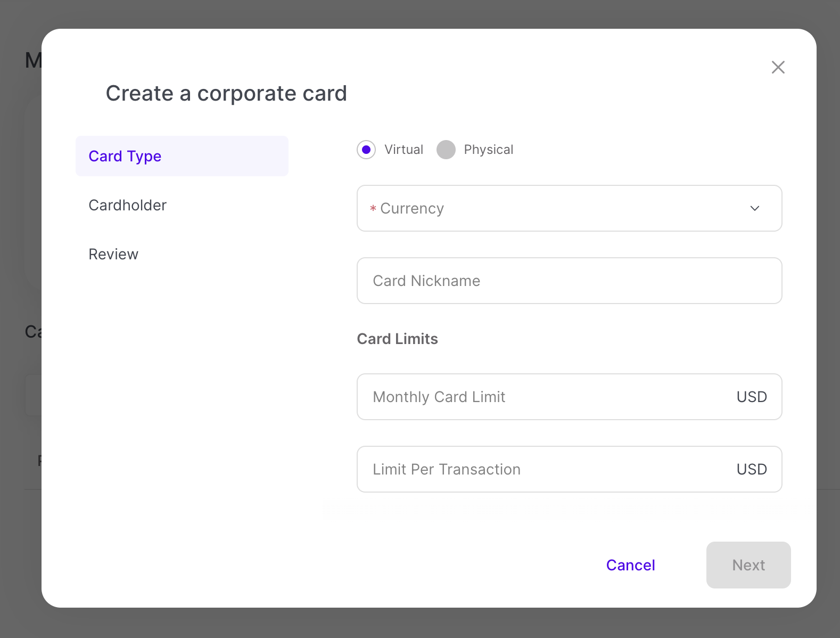Click the "Create a corporate card" title

[x=226, y=93]
